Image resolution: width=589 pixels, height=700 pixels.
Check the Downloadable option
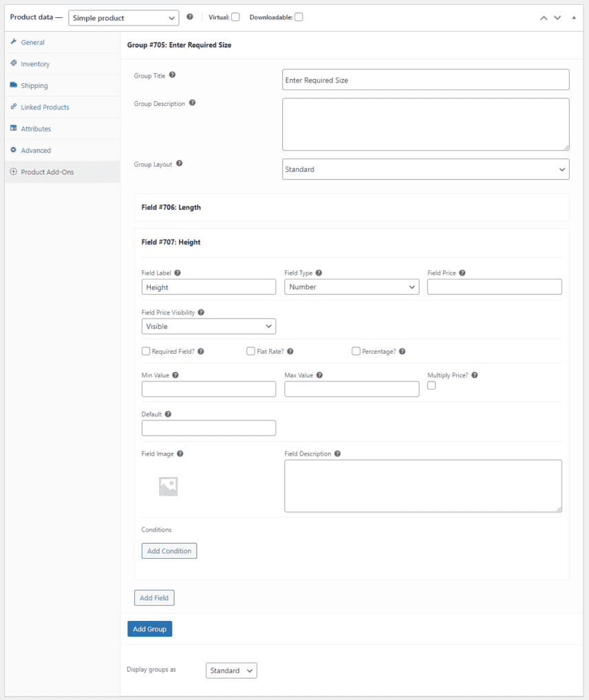click(299, 17)
